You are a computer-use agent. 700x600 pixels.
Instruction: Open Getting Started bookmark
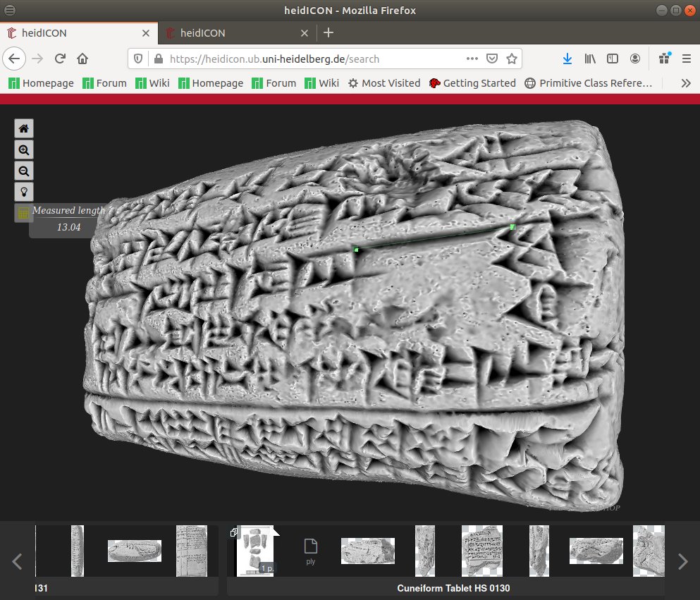coord(472,83)
